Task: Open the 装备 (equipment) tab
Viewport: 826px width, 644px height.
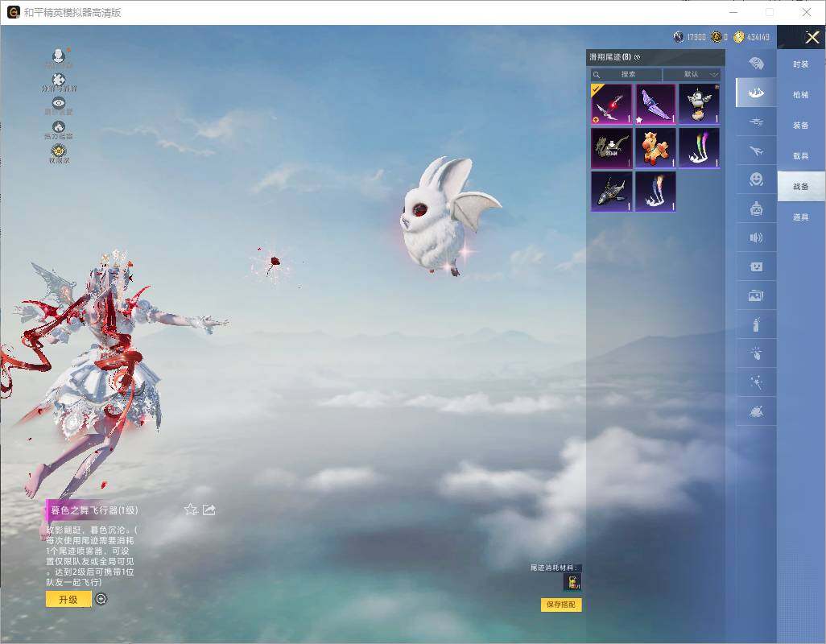Action: coord(801,126)
